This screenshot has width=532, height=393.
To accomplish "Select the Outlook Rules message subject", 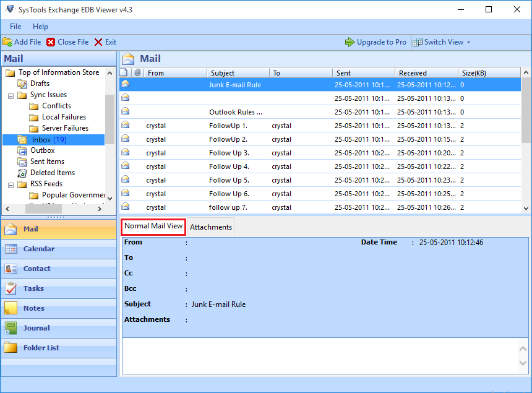I will click(x=236, y=113).
